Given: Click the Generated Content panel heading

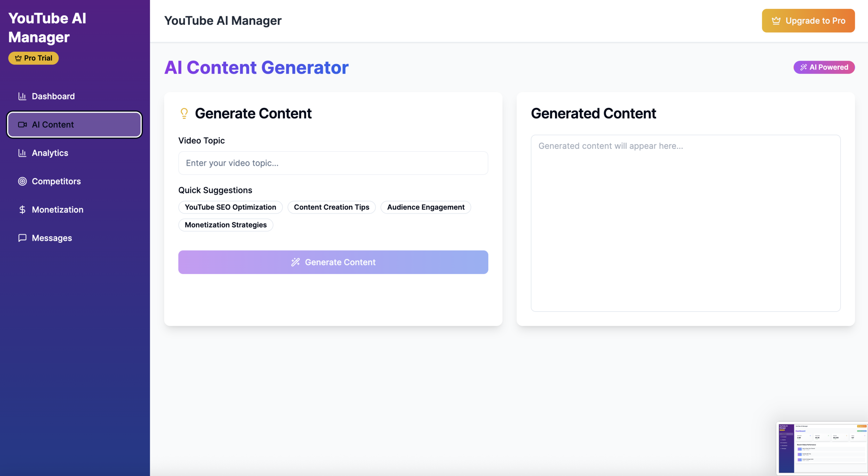Looking at the screenshot, I should 593,113.
